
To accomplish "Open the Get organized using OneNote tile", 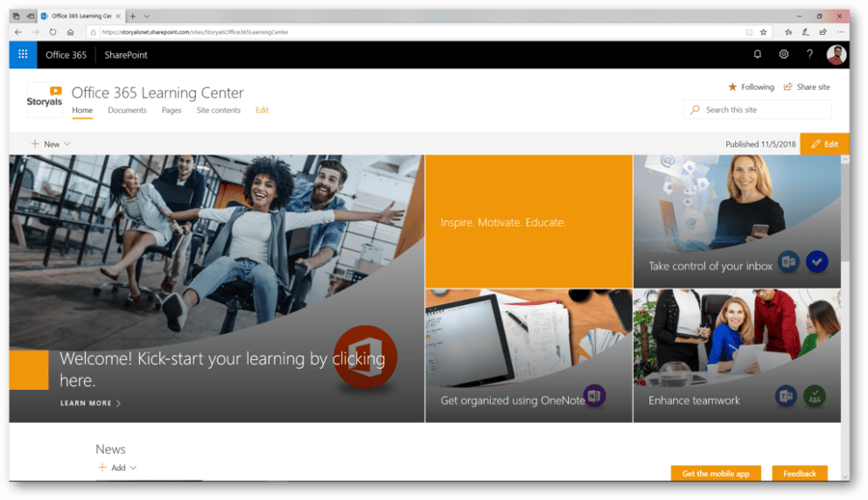I will pyautogui.click(x=529, y=355).
